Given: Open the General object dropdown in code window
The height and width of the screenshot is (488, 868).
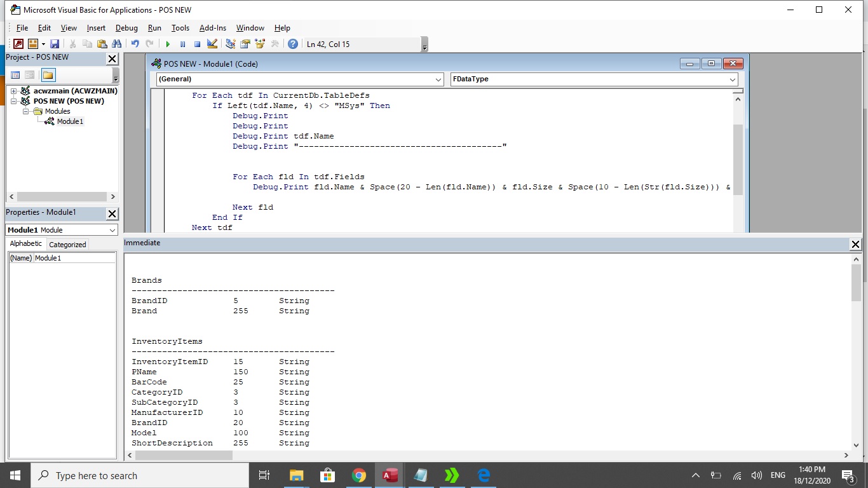Looking at the screenshot, I should click(438, 79).
